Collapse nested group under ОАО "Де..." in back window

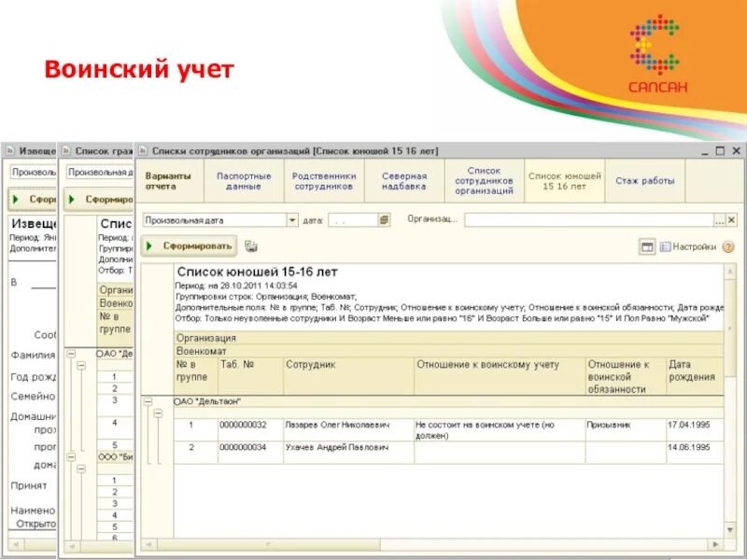click(x=81, y=366)
